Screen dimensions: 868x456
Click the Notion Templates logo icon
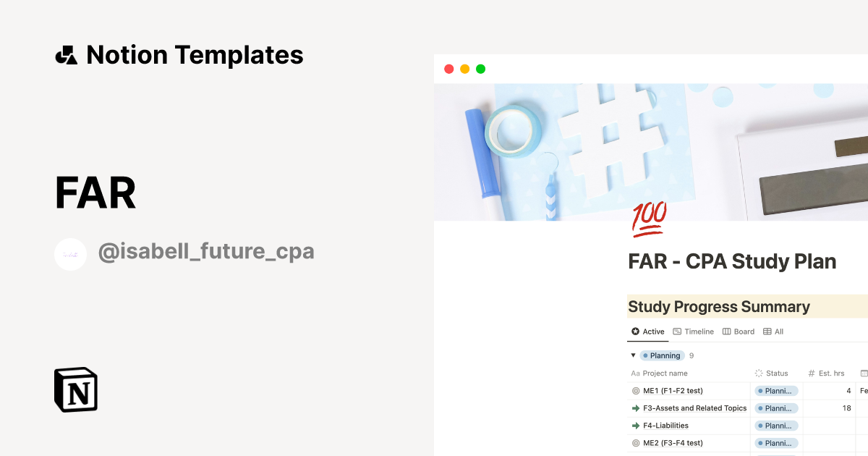click(x=66, y=54)
